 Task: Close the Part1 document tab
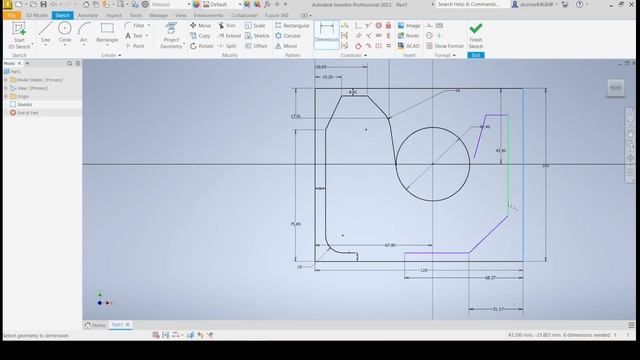(127, 325)
